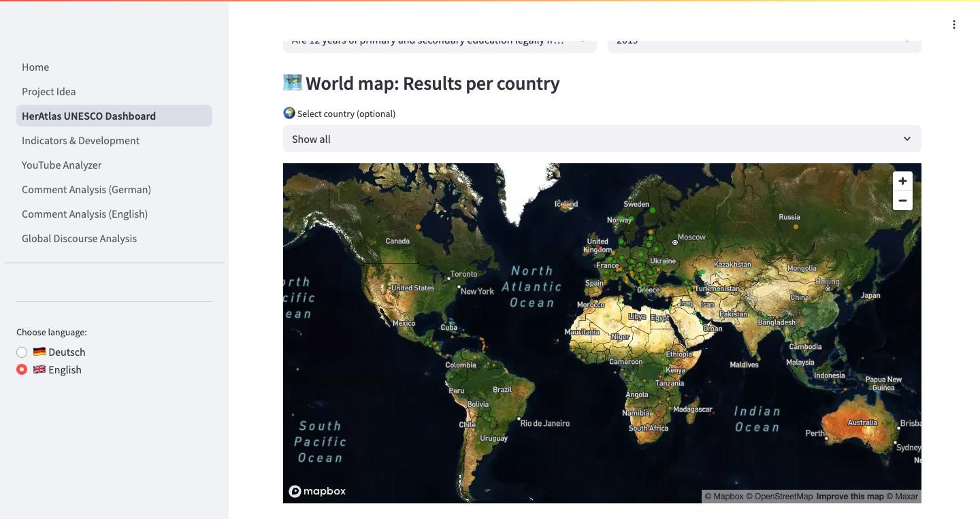Click the South Africa map label
This screenshot has width=980, height=519.
click(648, 428)
